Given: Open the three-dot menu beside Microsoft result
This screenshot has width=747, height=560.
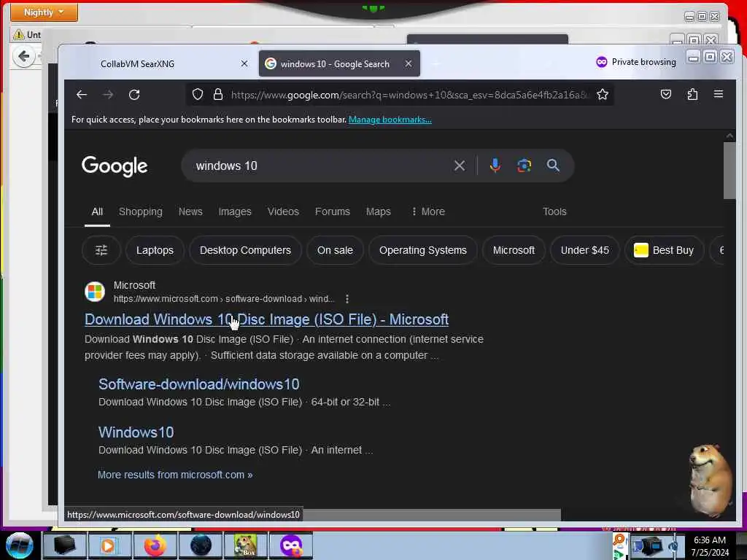Looking at the screenshot, I should coord(347,299).
